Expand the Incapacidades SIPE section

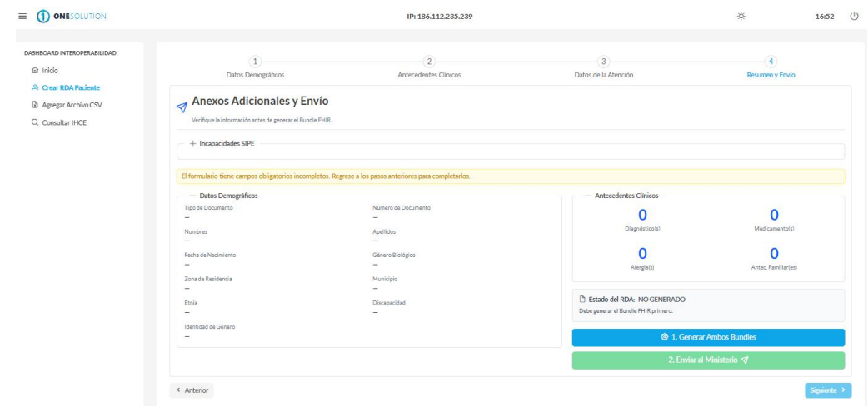(x=222, y=143)
